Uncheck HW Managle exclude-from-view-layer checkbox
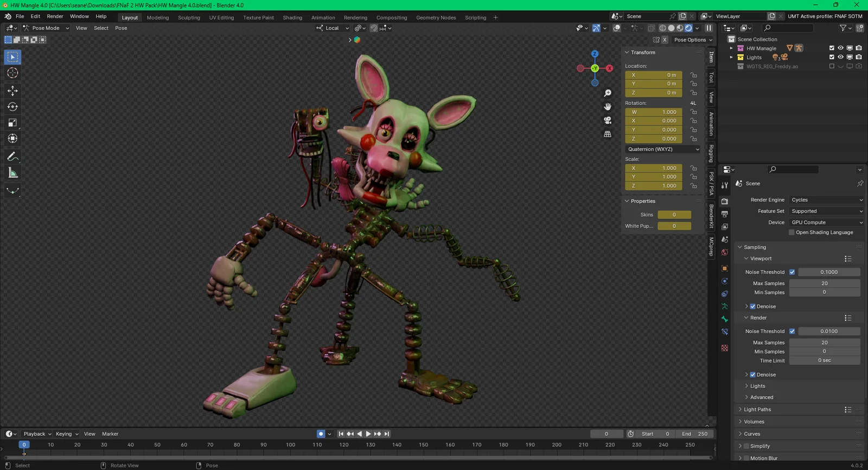868x470 pixels. [x=832, y=48]
